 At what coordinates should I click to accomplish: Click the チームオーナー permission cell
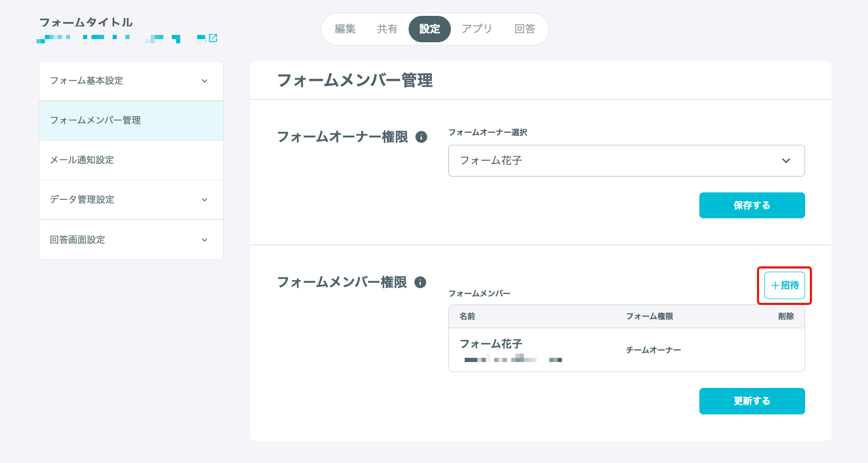[653, 350]
